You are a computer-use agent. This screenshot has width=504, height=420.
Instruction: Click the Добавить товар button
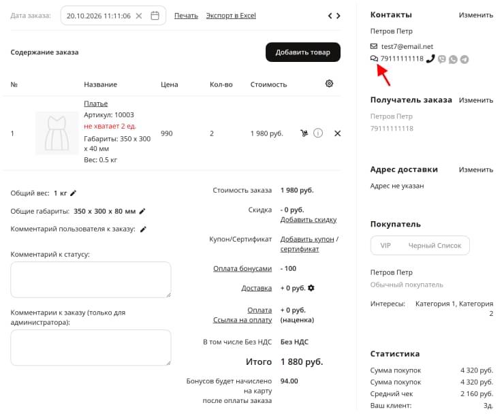(303, 52)
